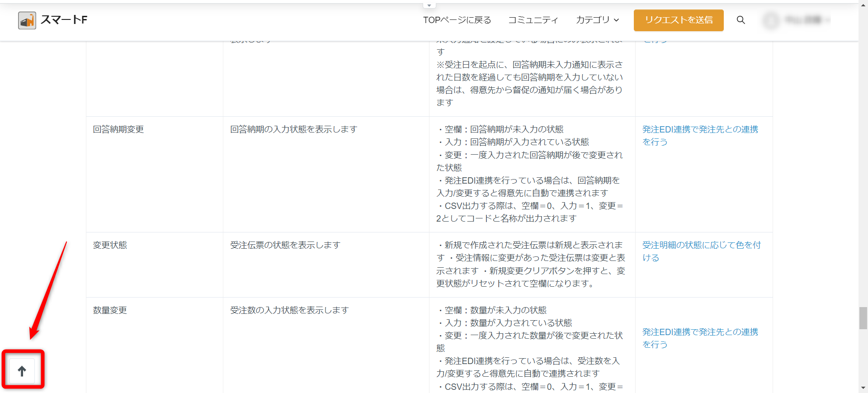Click the スマートF factory logo icon
Screen dimensions: 868x393
(27, 20)
